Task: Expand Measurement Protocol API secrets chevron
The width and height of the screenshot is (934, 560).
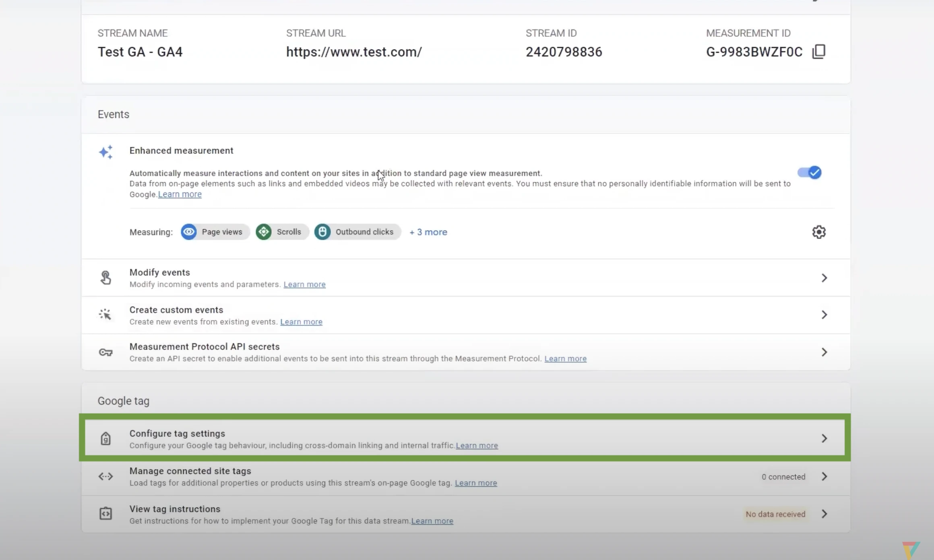Action: (824, 352)
